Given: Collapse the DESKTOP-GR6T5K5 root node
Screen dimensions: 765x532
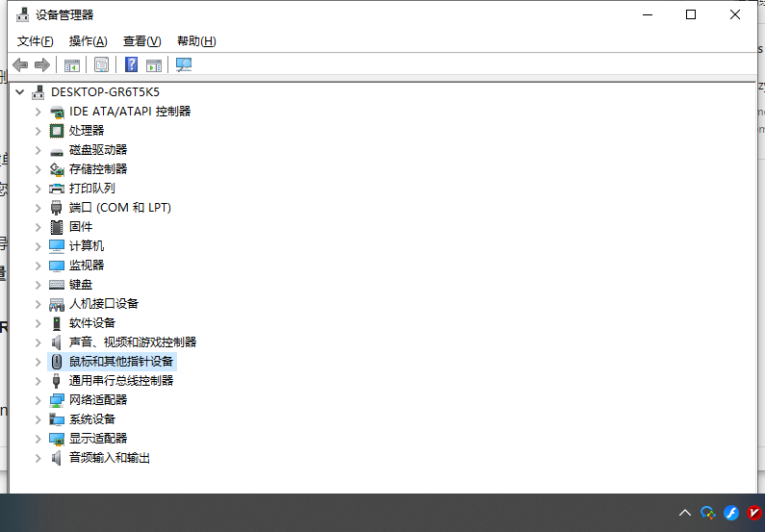Looking at the screenshot, I should pos(20,92).
